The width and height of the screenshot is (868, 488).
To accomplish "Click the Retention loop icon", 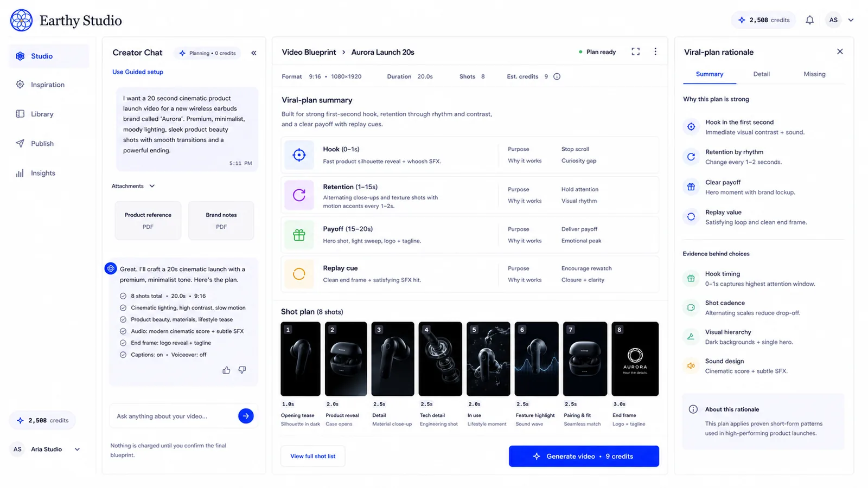I will click(x=299, y=195).
